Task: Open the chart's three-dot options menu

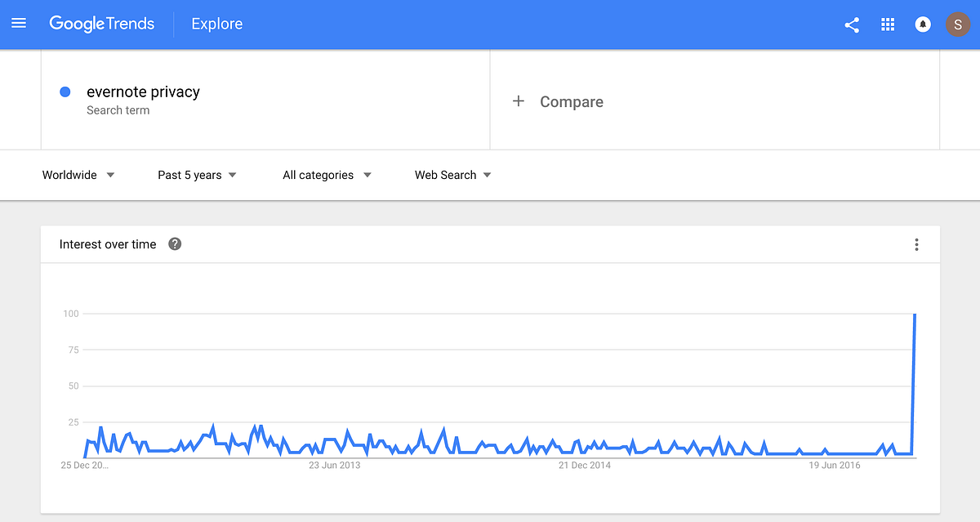Action: click(x=916, y=244)
